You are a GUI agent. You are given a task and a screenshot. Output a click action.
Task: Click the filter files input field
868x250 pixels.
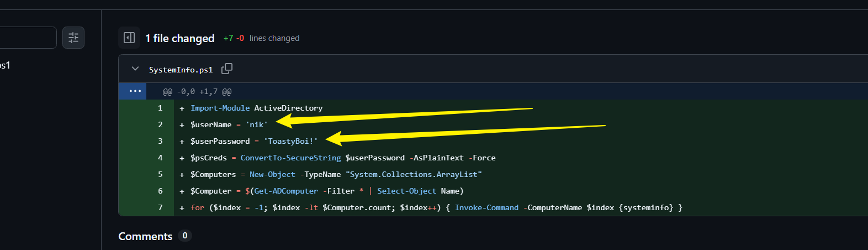28,38
